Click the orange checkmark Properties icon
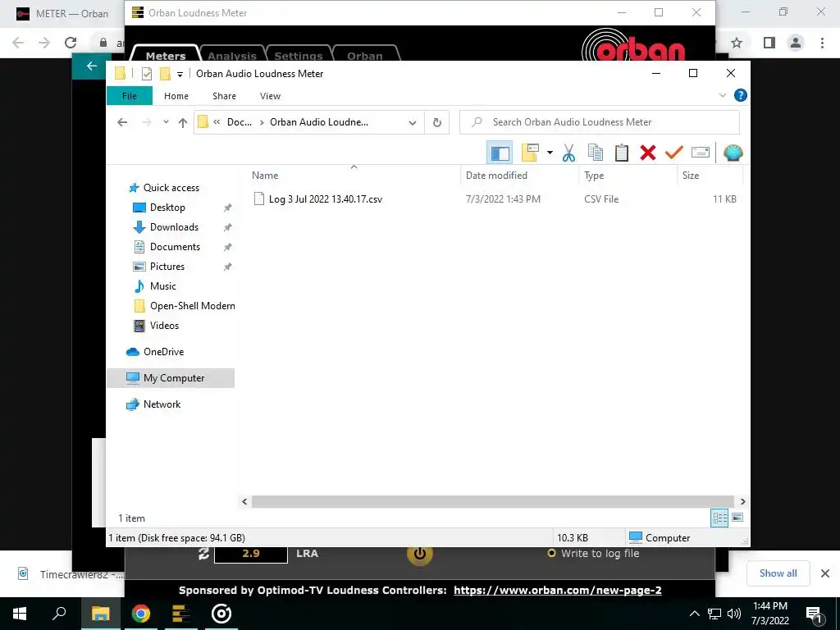 coord(674,153)
